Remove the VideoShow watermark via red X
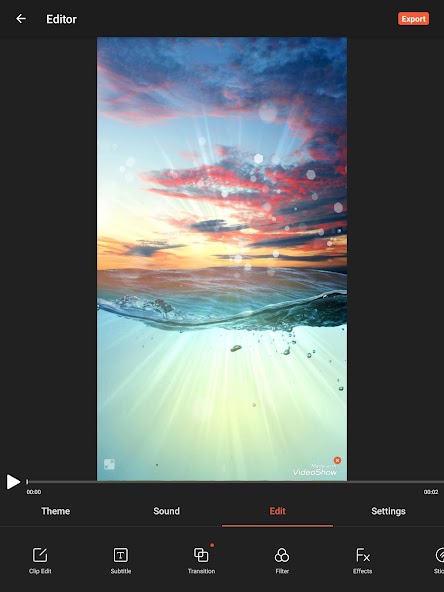The width and height of the screenshot is (444, 592). (337, 460)
